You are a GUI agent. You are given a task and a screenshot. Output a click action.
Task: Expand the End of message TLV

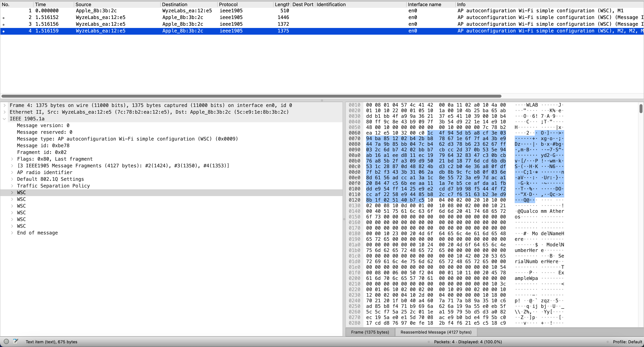point(12,233)
